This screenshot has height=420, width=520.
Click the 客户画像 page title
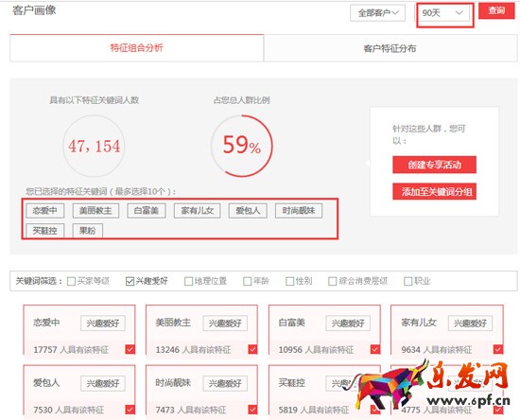tap(34, 10)
